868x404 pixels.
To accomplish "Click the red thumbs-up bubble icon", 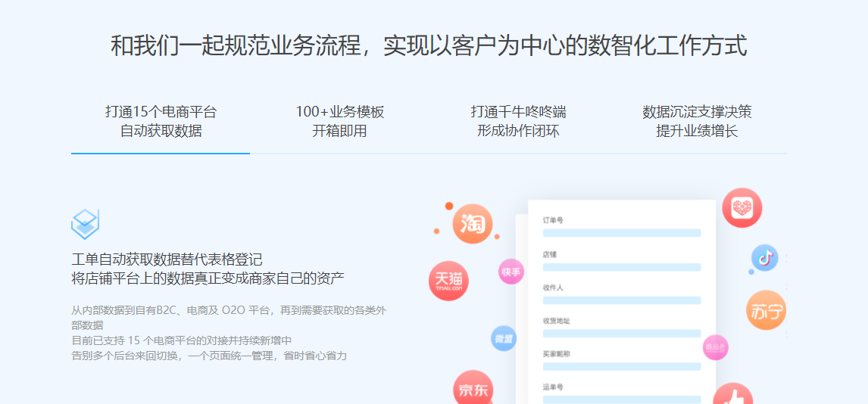I will coord(733,393).
